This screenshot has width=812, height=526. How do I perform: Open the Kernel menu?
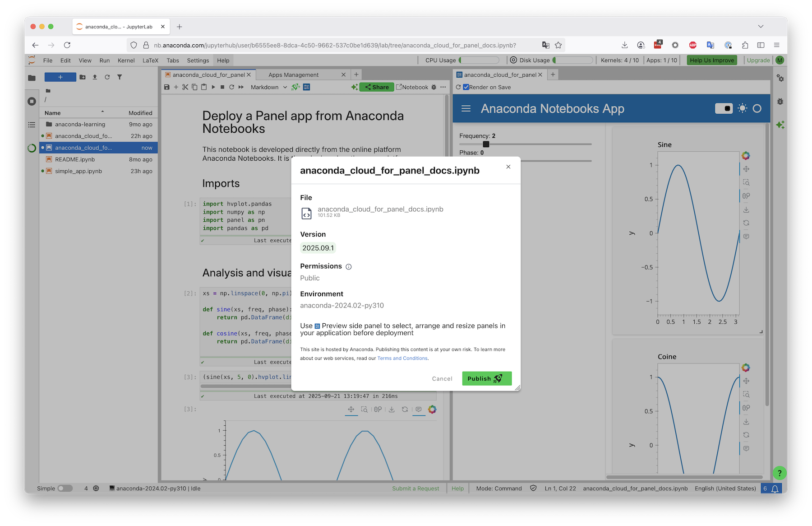pos(126,60)
